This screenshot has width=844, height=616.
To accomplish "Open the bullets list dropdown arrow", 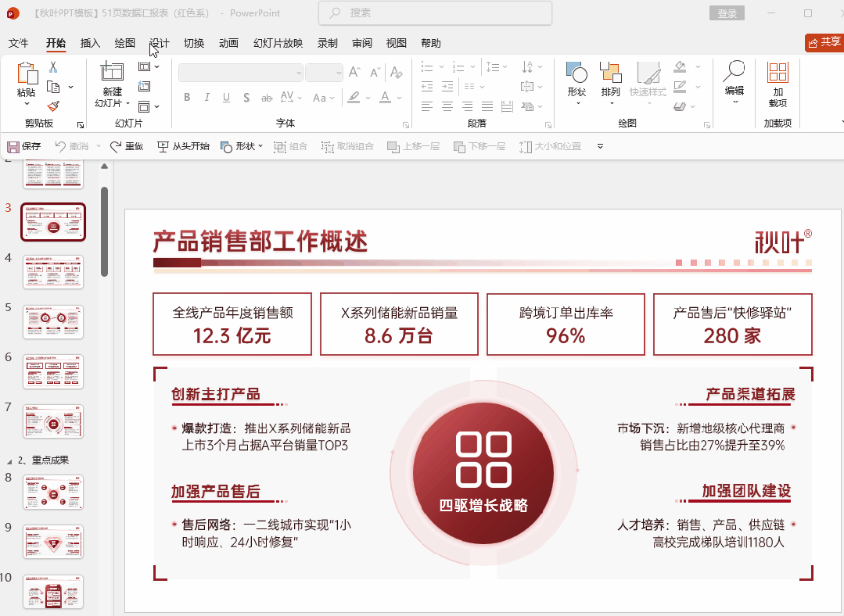I will point(441,67).
